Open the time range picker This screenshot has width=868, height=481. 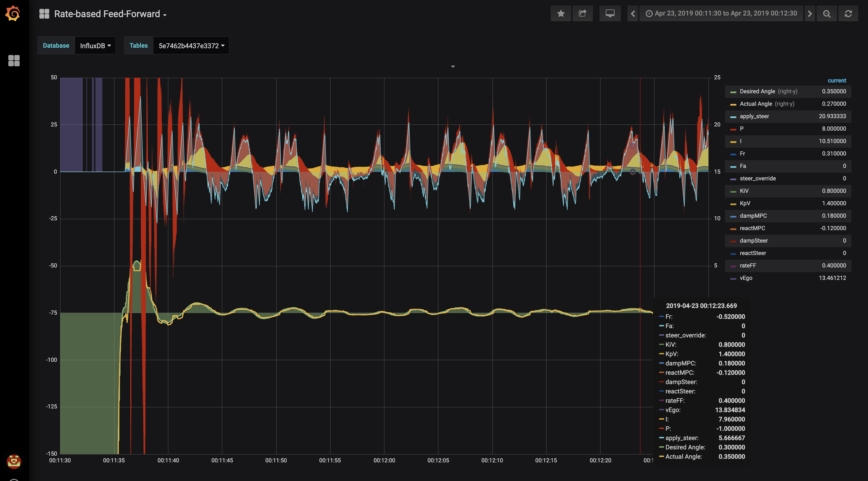point(721,13)
